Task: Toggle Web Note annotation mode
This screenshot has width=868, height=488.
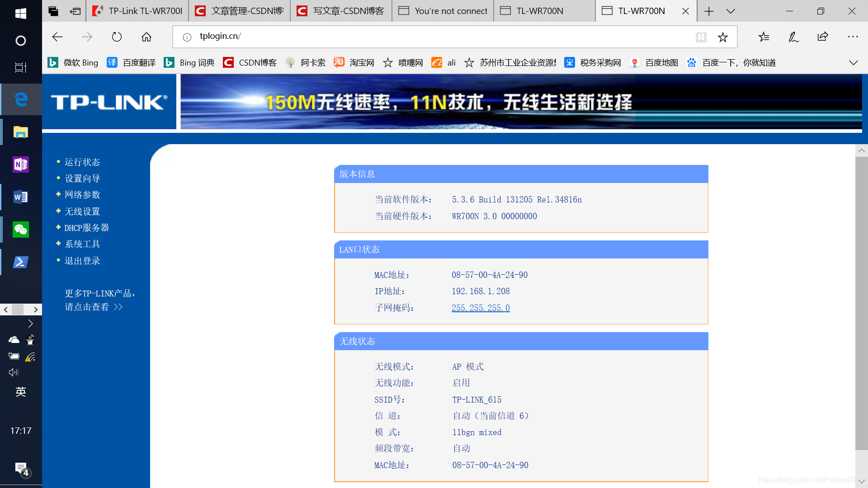Action: (793, 37)
